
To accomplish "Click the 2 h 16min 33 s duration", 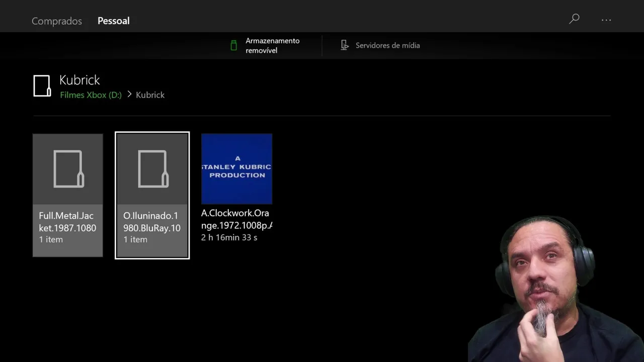I will [229, 237].
